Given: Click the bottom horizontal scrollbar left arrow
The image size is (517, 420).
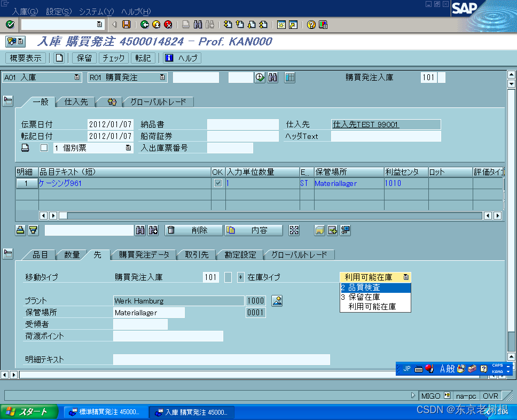Looking at the screenshot, I should 5,375.
